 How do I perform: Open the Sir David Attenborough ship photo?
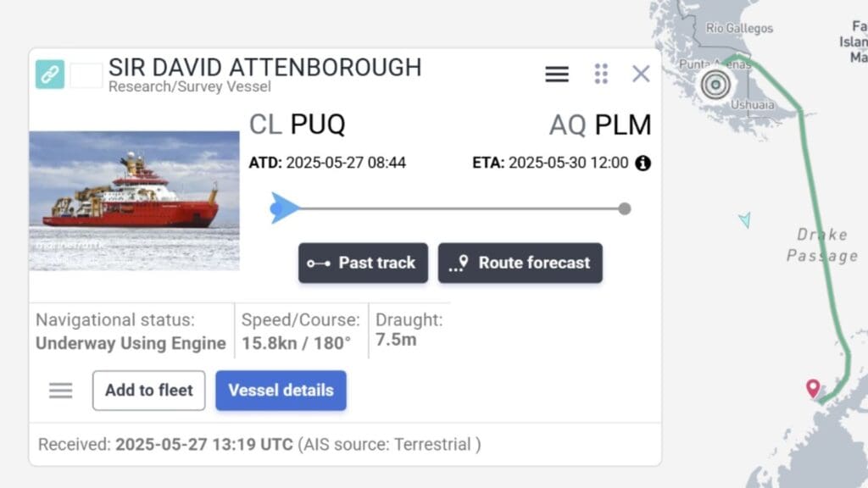pos(134,201)
